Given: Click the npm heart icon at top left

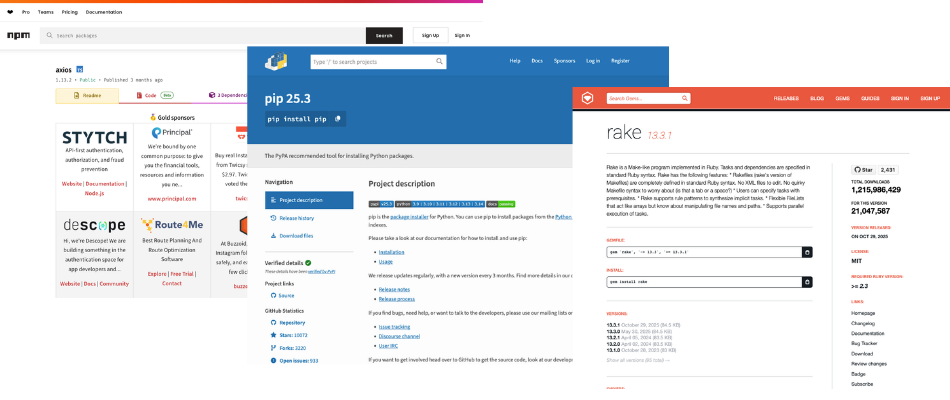Looking at the screenshot, I should click(x=10, y=12).
